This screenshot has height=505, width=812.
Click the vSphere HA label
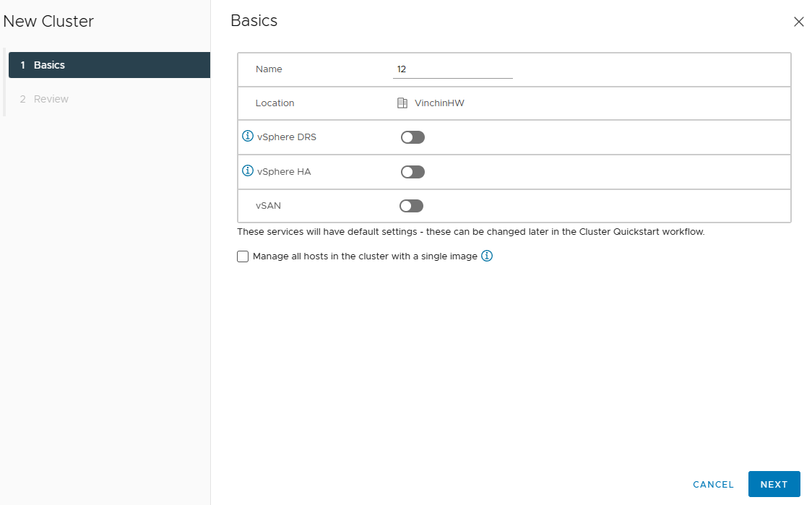click(x=284, y=172)
